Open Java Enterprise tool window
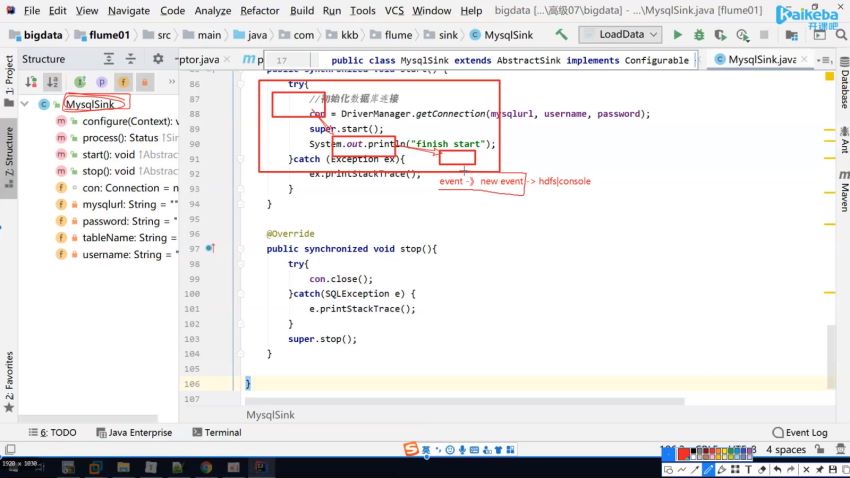 (134, 432)
